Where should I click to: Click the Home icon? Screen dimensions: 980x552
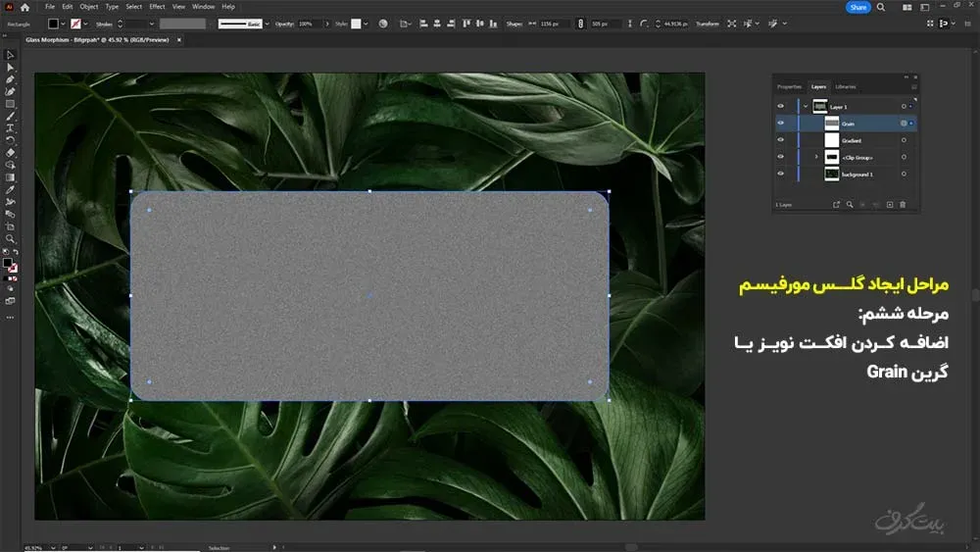(25, 7)
